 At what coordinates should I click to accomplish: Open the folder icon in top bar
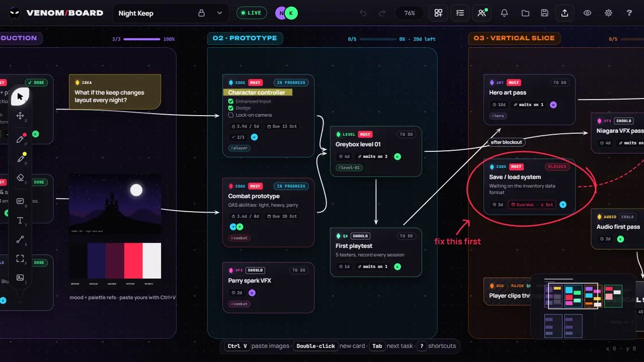[525, 13]
